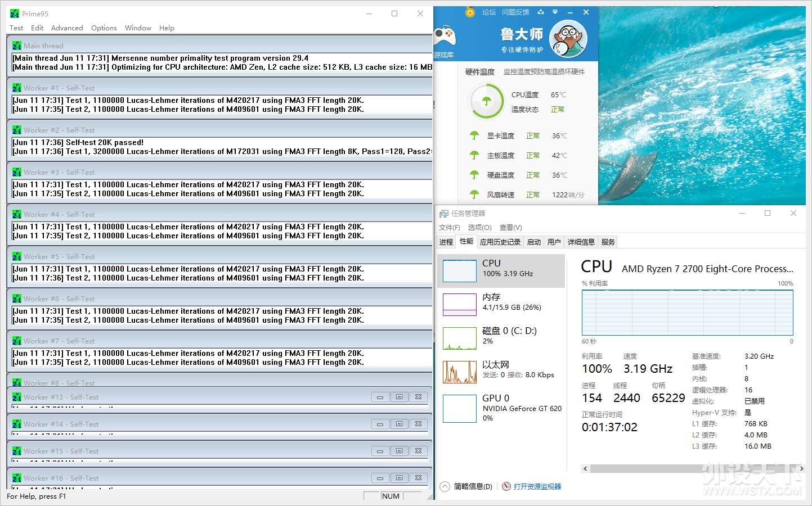Click the Task Manager horizontal scrollbar track
812x506 pixels.
[693, 468]
